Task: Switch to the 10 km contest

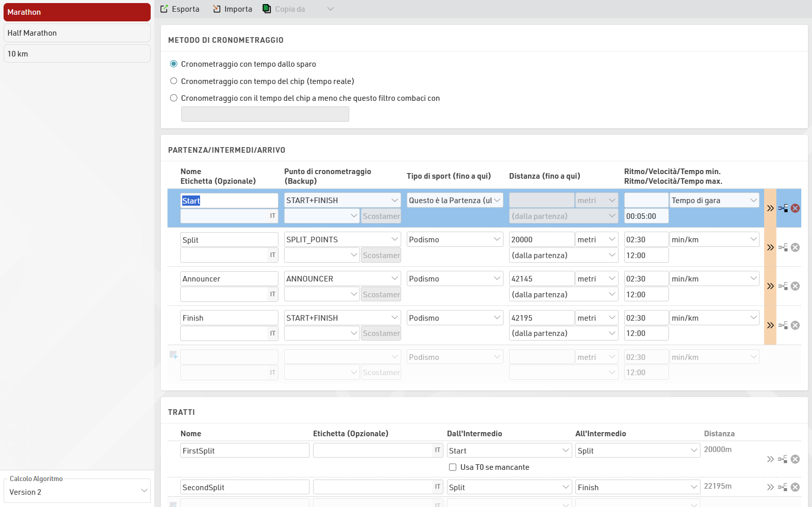Action: (77, 54)
